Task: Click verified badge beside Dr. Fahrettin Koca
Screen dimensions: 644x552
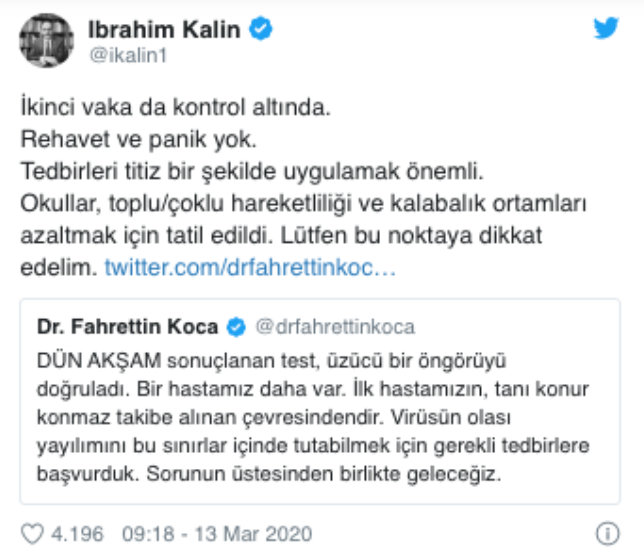Action: (x=236, y=327)
